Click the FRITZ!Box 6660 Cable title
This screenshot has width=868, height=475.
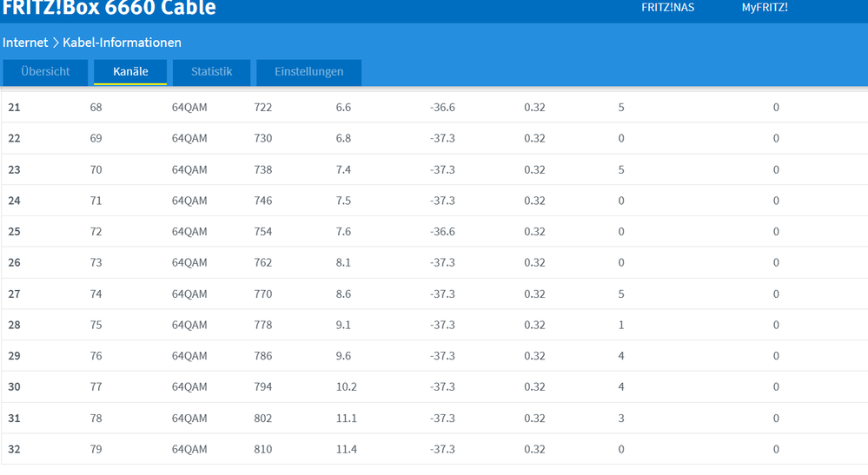pos(109,9)
